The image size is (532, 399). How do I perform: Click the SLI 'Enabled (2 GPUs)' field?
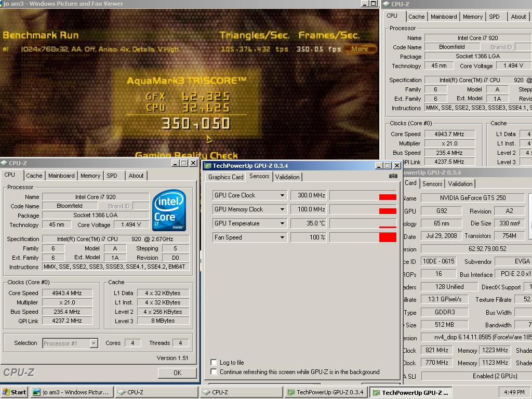pos(477,376)
